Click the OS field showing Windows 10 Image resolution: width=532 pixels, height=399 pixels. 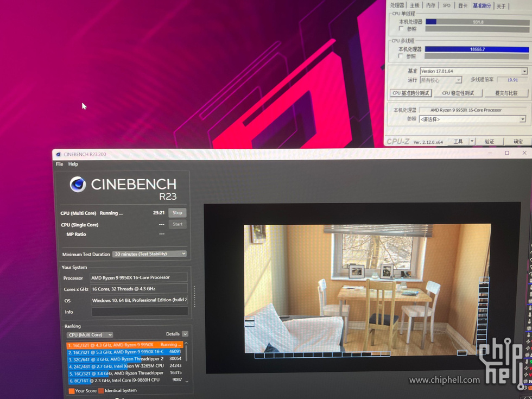pos(139,300)
